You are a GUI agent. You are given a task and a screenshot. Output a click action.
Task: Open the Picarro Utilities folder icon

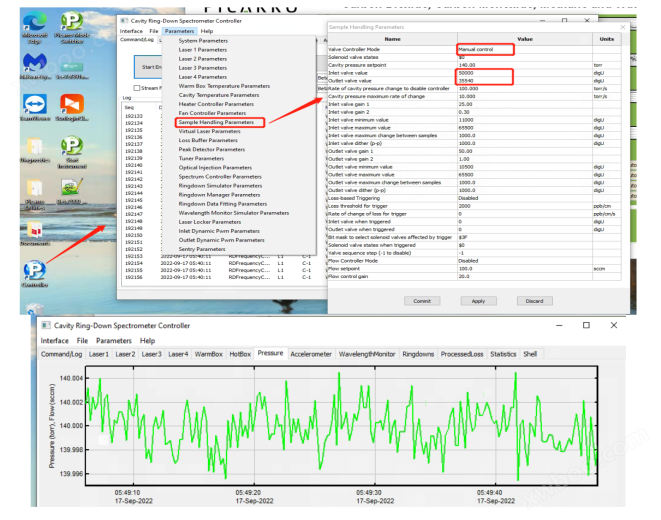[x=35, y=190]
